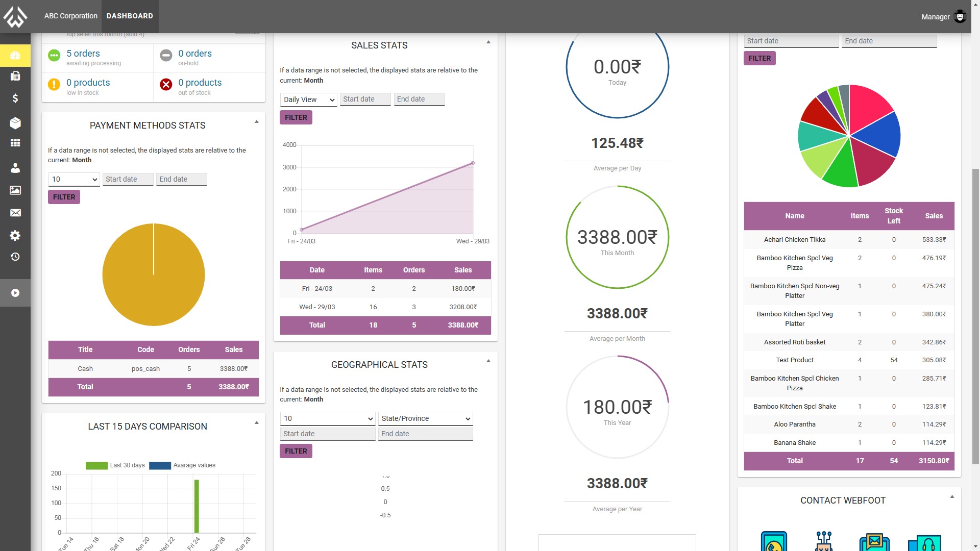Open the history clock sidebar icon

15,257
